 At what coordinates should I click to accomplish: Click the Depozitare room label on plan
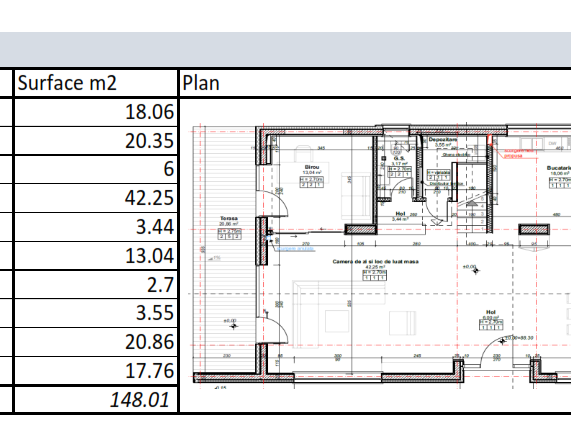click(x=443, y=140)
